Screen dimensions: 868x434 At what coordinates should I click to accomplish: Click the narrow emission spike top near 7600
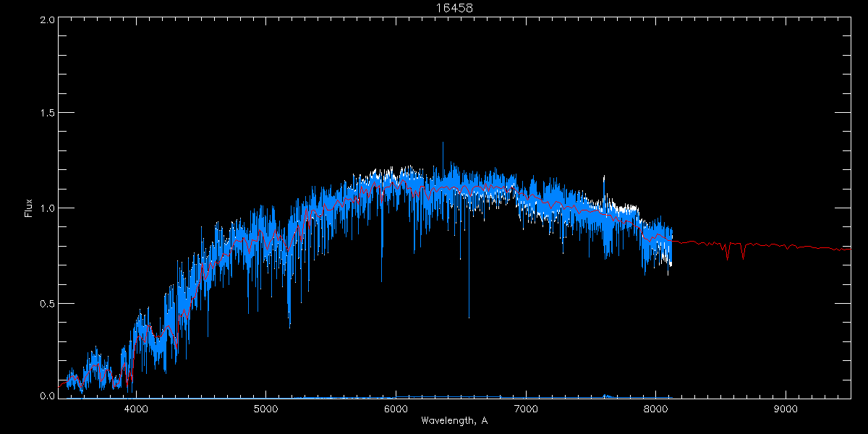tap(604, 176)
